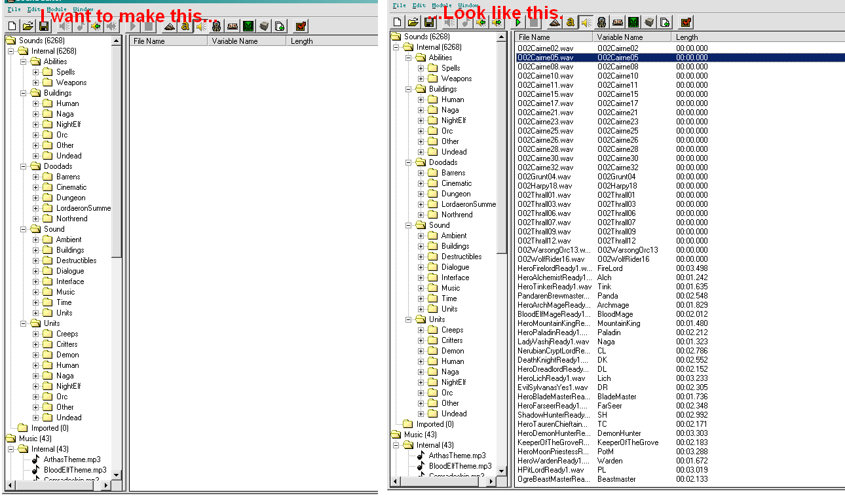Image resolution: width=845 pixels, height=504 pixels.
Task: Click Open folder icon in right window toolbar
Action: (413, 22)
